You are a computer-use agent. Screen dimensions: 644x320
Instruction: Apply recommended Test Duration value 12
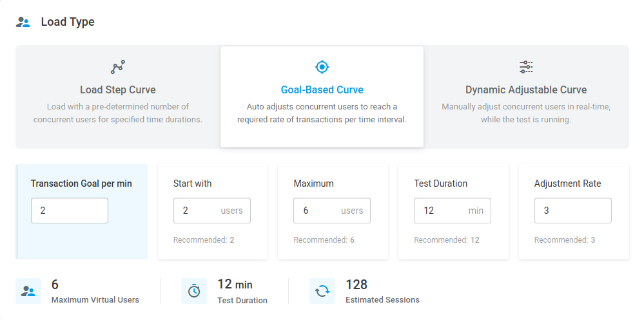474,240
